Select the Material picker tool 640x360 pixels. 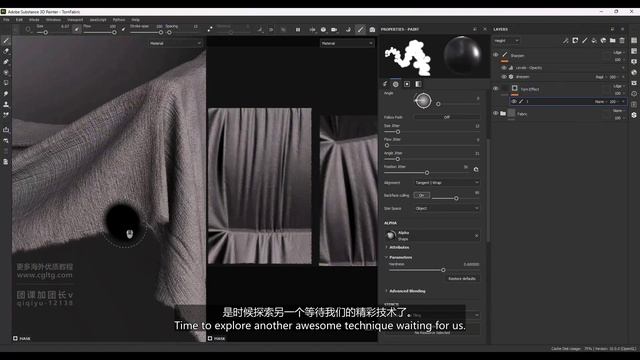[x=6, y=115]
